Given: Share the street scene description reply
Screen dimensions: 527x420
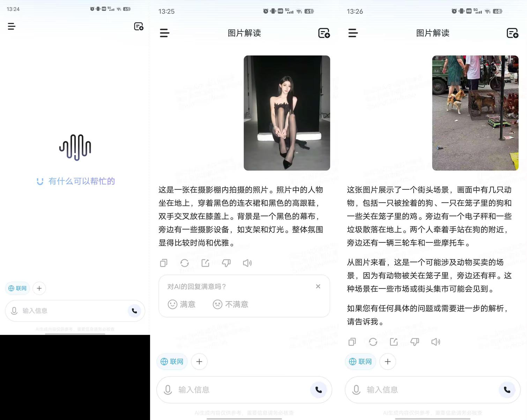Looking at the screenshot, I should click(x=394, y=342).
